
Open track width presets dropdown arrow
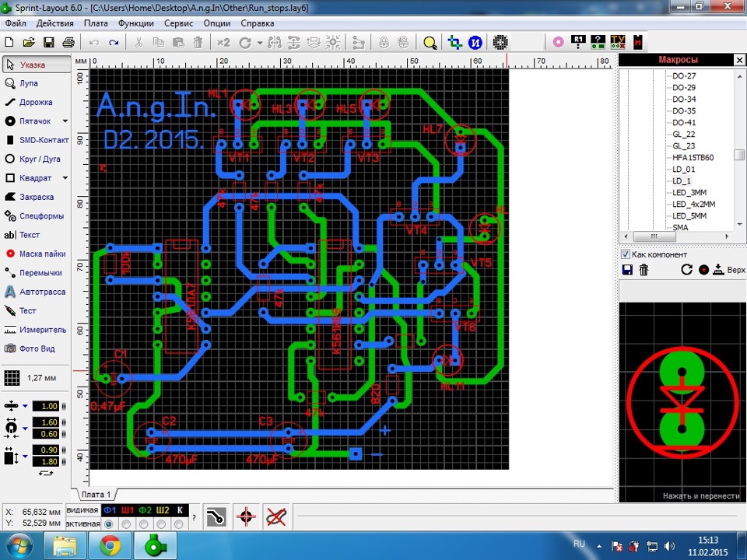[25, 406]
